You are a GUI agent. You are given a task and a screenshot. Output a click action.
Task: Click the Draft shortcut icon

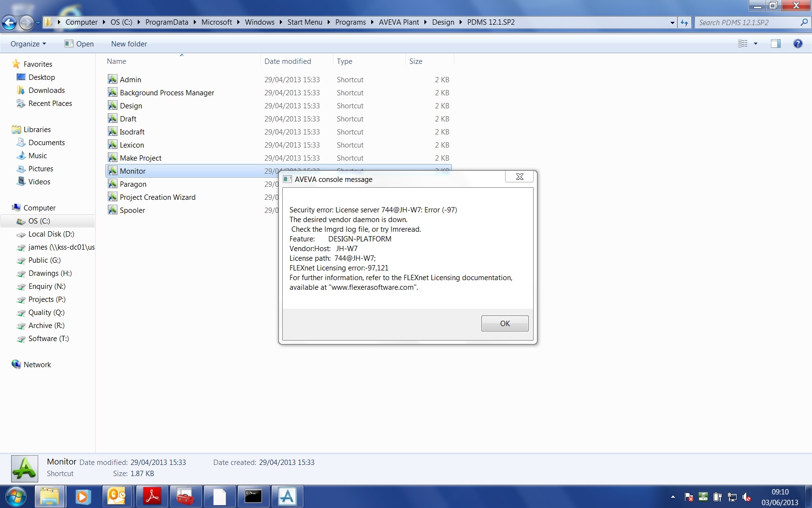(x=113, y=119)
